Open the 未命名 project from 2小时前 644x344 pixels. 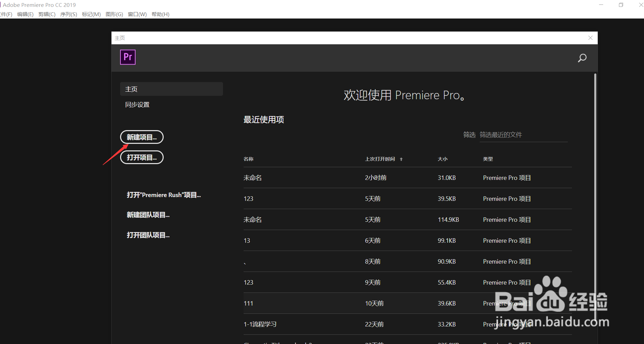pyautogui.click(x=408, y=178)
